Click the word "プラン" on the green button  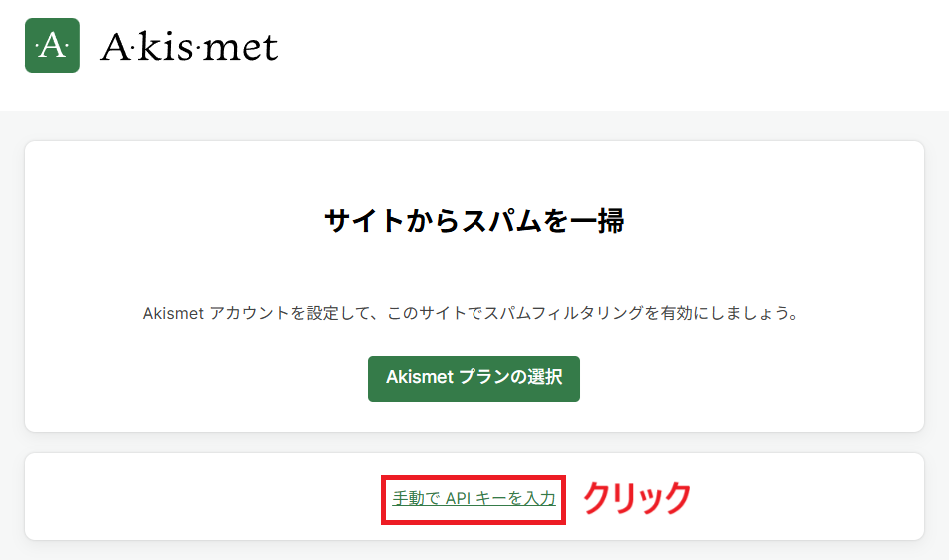click(x=483, y=378)
